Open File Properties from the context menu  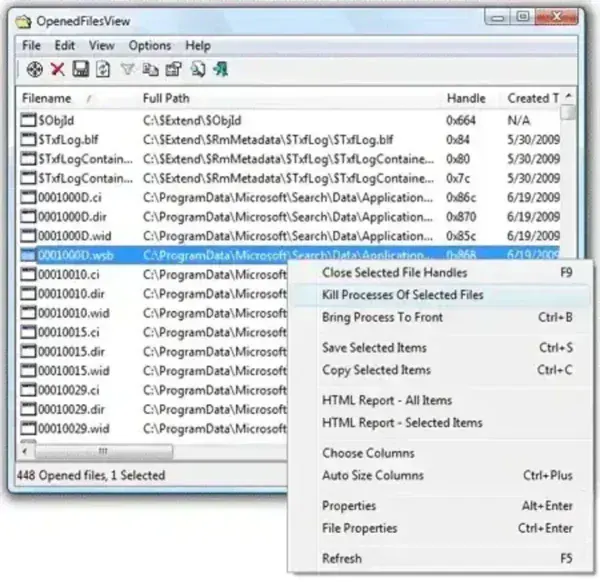(x=440, y=528)
